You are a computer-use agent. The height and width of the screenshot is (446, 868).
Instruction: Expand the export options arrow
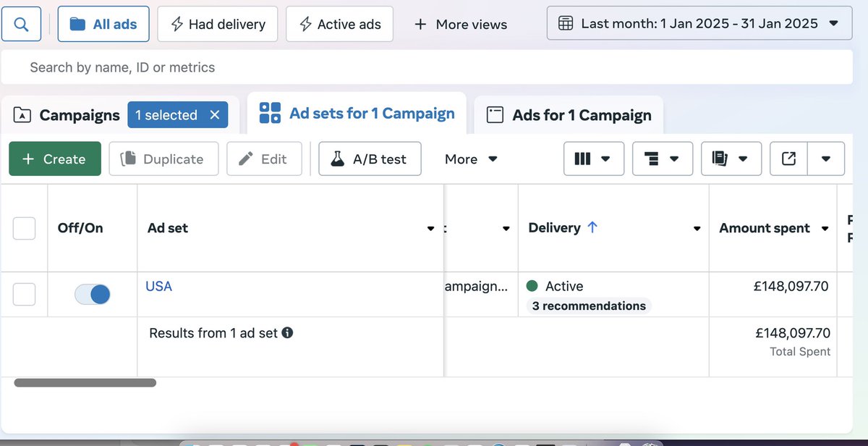[826, 159]
